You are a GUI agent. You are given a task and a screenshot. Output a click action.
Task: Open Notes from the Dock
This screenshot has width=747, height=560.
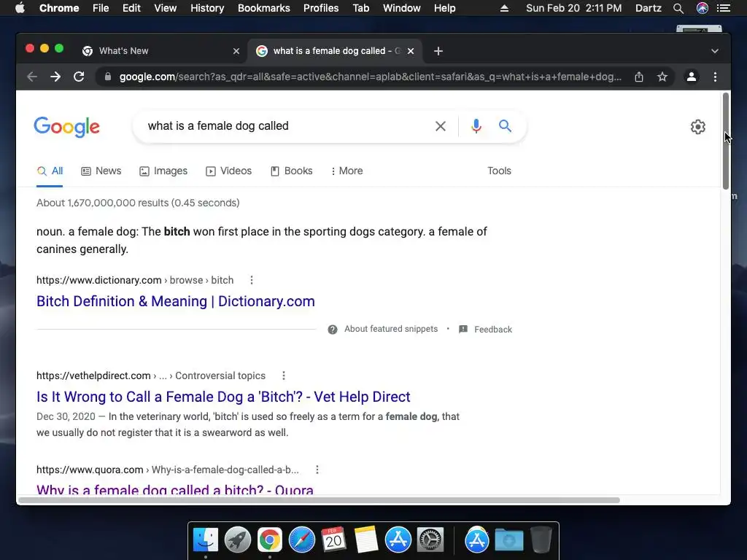click(366, 540)
